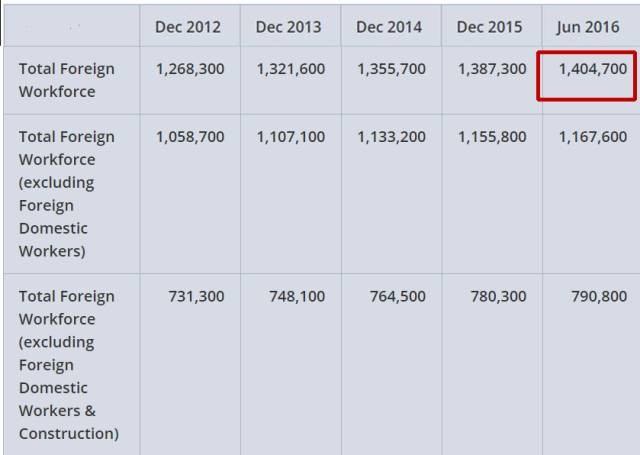Image resolution: width=640 pixels, height=455 pixels.
Task: Select the first row label Total Foreign Workforce
Action: tap(67, 80)
